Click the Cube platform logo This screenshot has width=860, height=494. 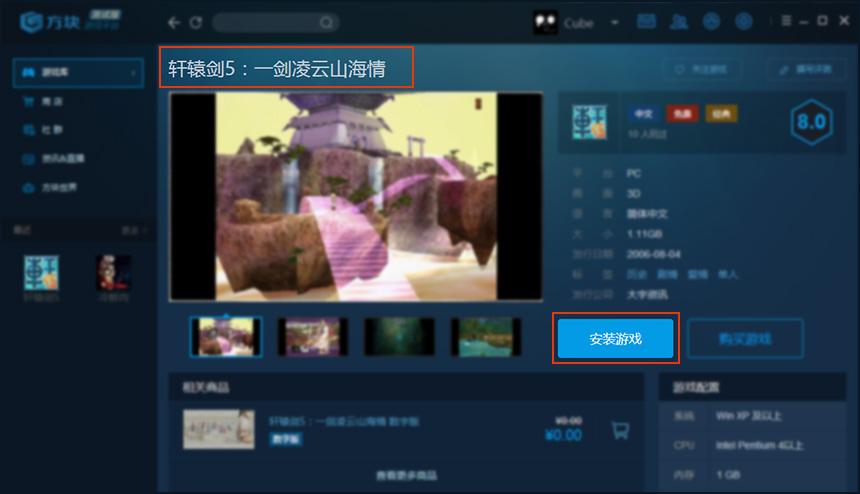coord(70,22)
